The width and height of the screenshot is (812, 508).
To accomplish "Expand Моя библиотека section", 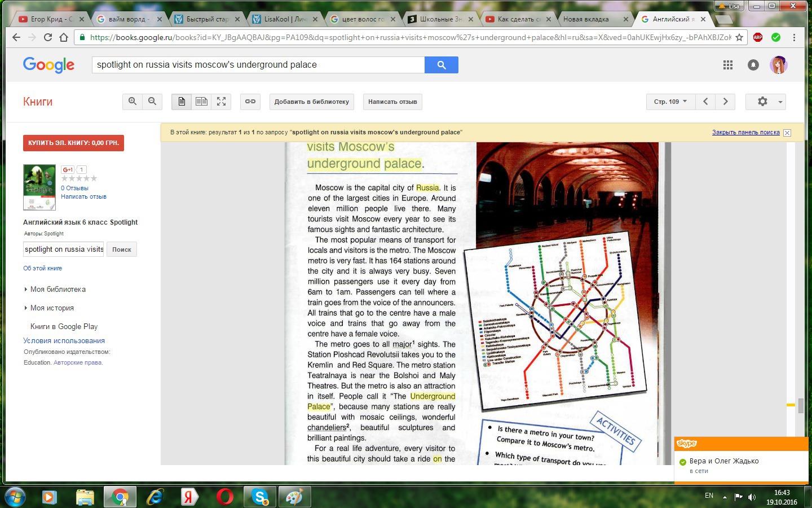I will pos(58,289).
